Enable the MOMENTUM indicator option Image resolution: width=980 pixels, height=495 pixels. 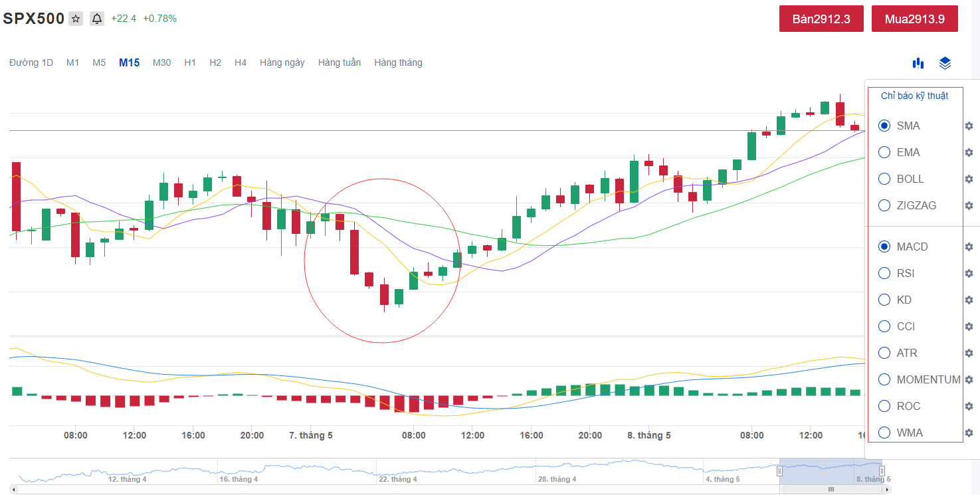click(884, 379)
